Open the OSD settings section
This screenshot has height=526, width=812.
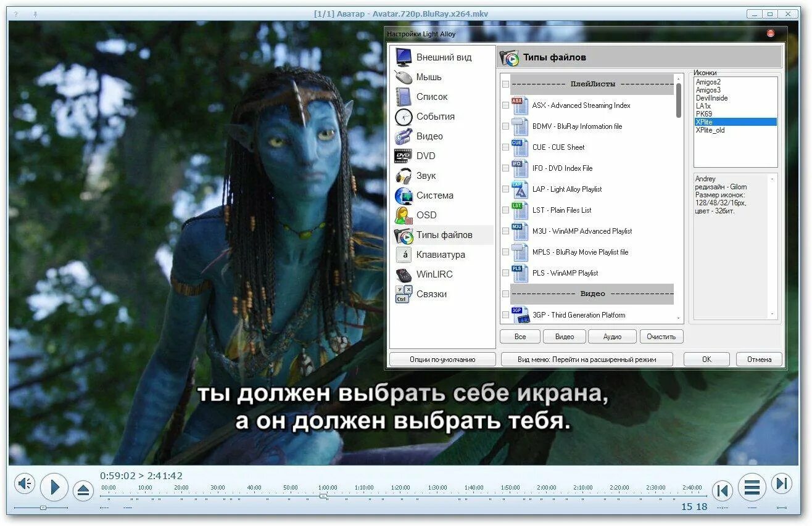(442, 215)
